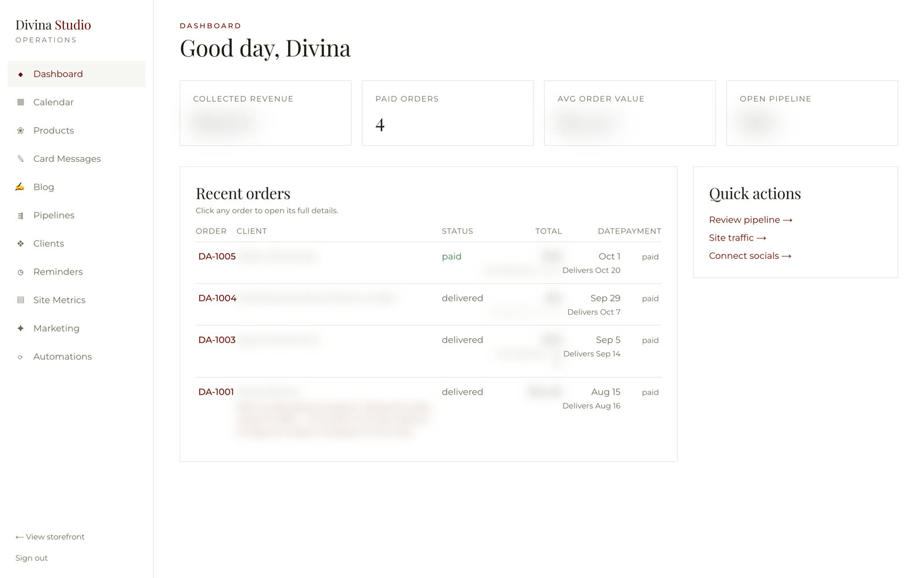This screenshot has height=578, width=924.
Task: Go to Products section
Action: pyautogui.click(x=77, y=131)
